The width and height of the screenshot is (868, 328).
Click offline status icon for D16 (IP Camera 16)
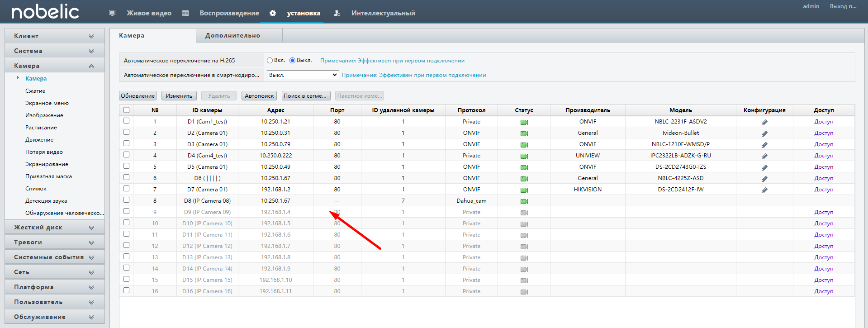pos(524,292)
